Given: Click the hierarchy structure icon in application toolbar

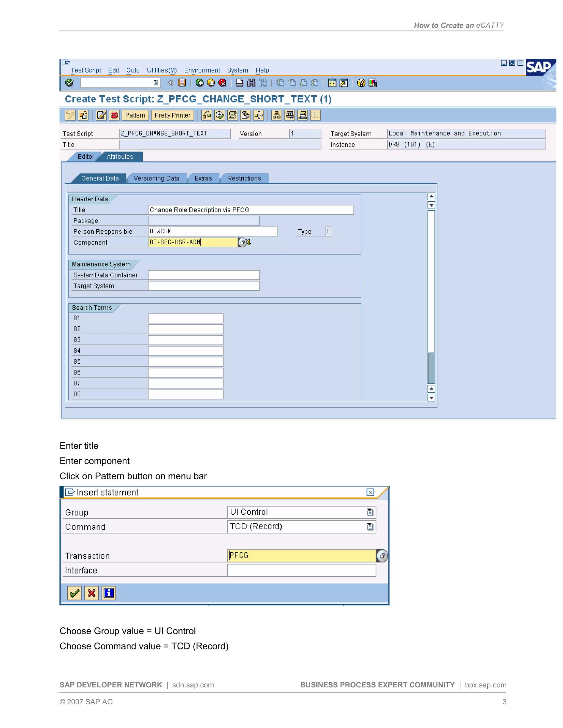Looking at the screenshot, I should (277, 115).
